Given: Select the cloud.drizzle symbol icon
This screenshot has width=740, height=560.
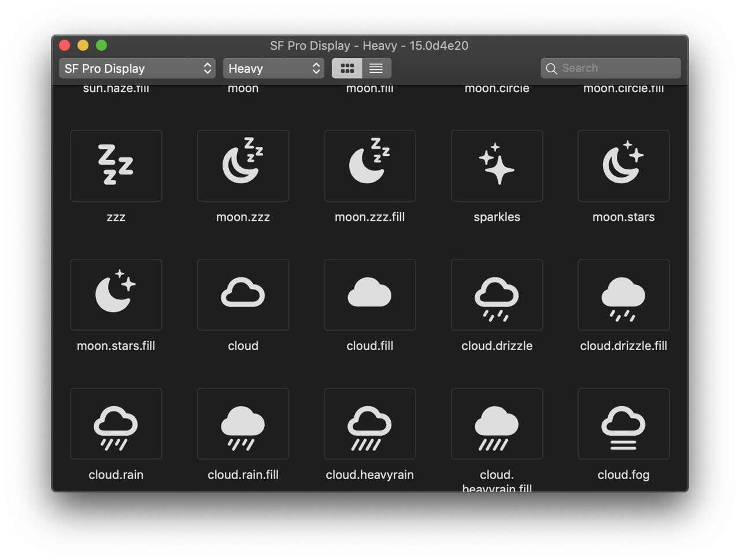Looking at the screenshot, I should click(x=497, y=295).
